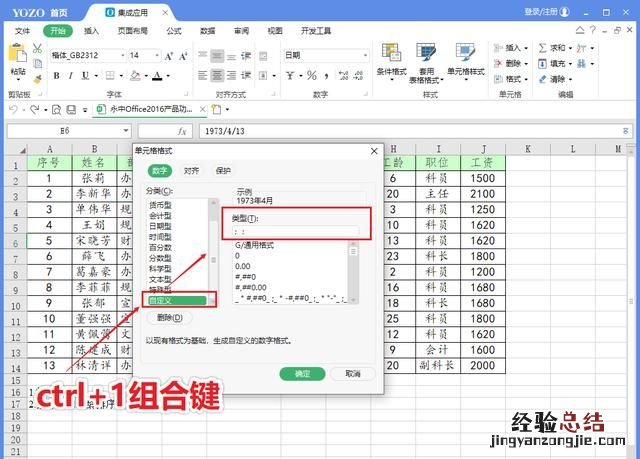Click the format type list scrollbar
The height and width of the screenshot is (459, 640).
pos(353,272)
